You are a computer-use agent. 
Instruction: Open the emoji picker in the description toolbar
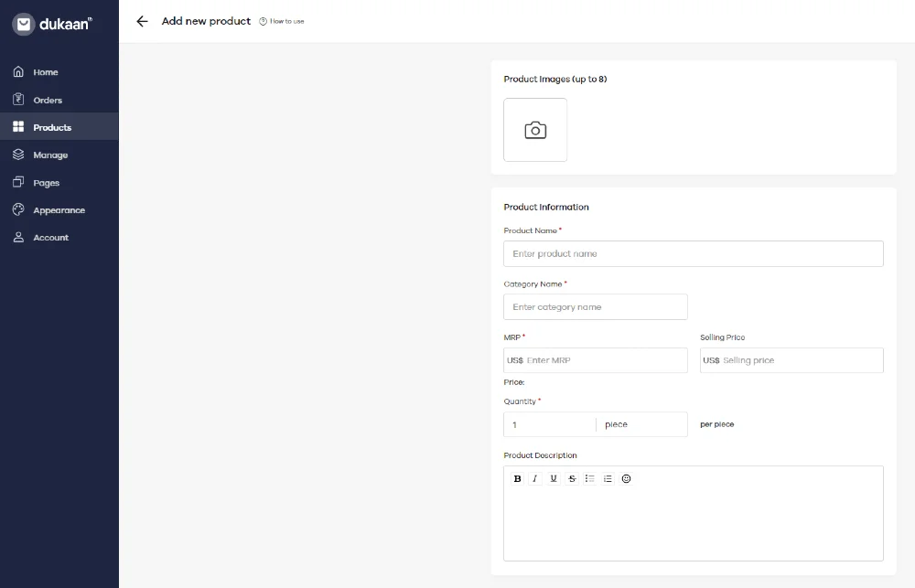(626, 478)
